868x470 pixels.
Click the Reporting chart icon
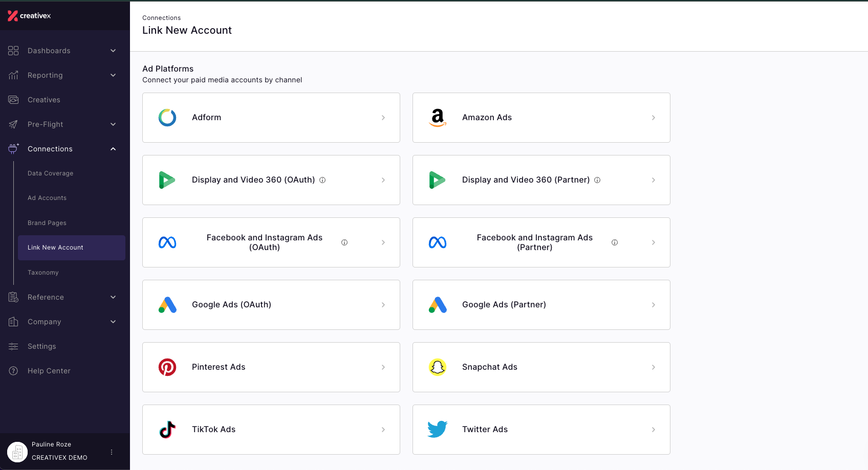[x=13, y=75]
